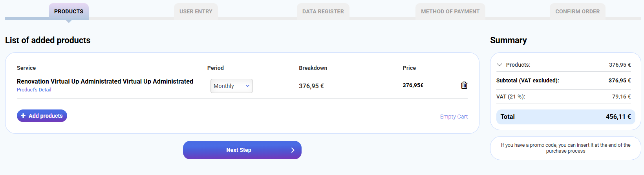Screen dimensions: 644x175
Task: Proceed with the Next Step button
Action: (x=242, y=150)
